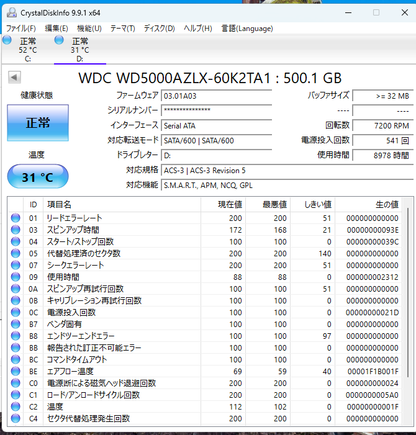Open the ディスク(D) menu
The width and height of the screenshot is (416, 435).
159,29
